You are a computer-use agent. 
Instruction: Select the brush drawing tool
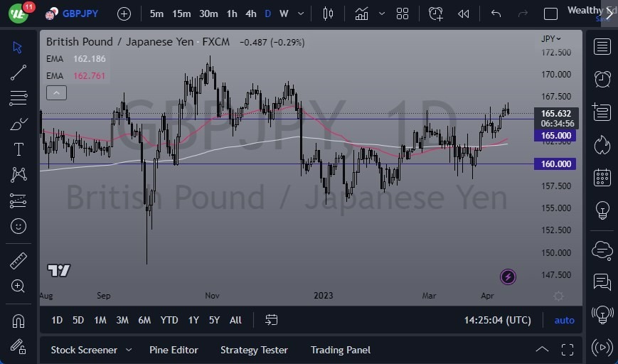18,124
